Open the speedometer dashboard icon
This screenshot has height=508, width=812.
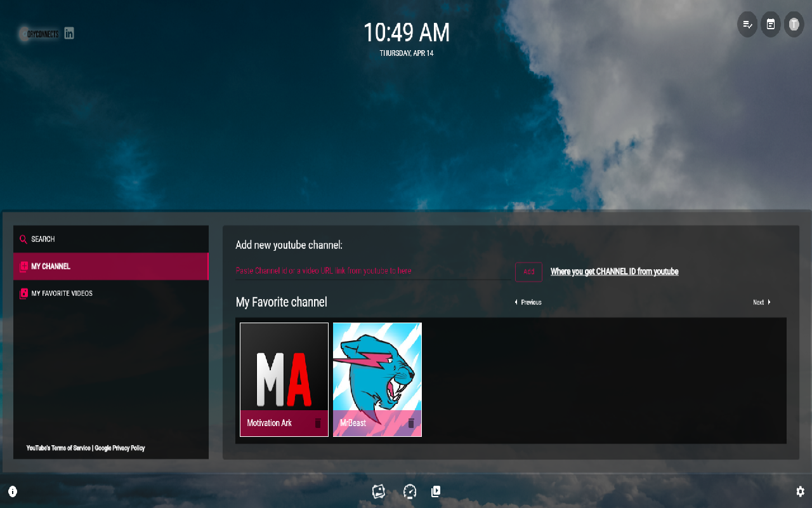pyautogui.click(x=410, y=491)
